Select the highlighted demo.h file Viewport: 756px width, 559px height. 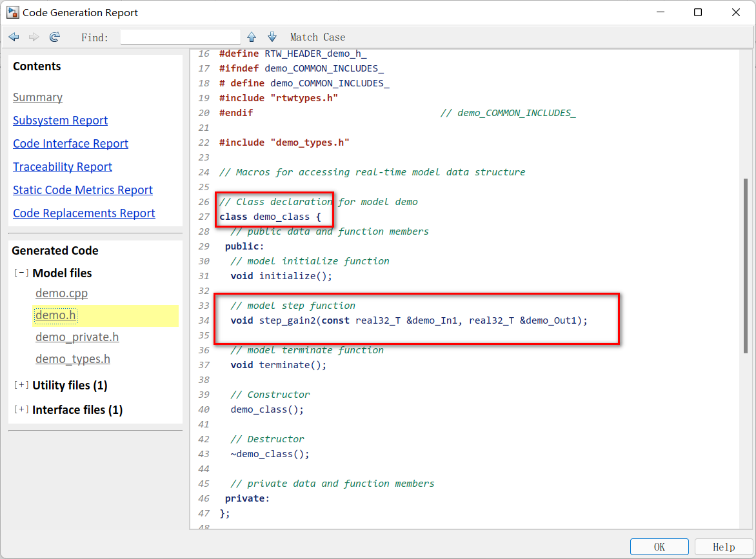coord(56,315)
